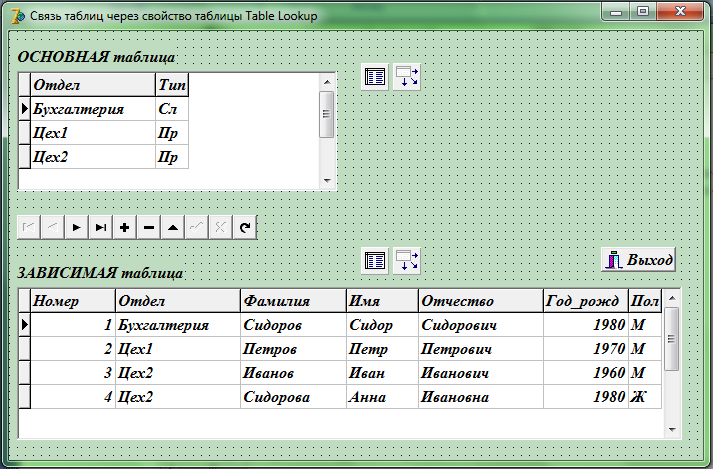713x469 pixels.
Task: Click the Пол column header
Action: (645, 301)
